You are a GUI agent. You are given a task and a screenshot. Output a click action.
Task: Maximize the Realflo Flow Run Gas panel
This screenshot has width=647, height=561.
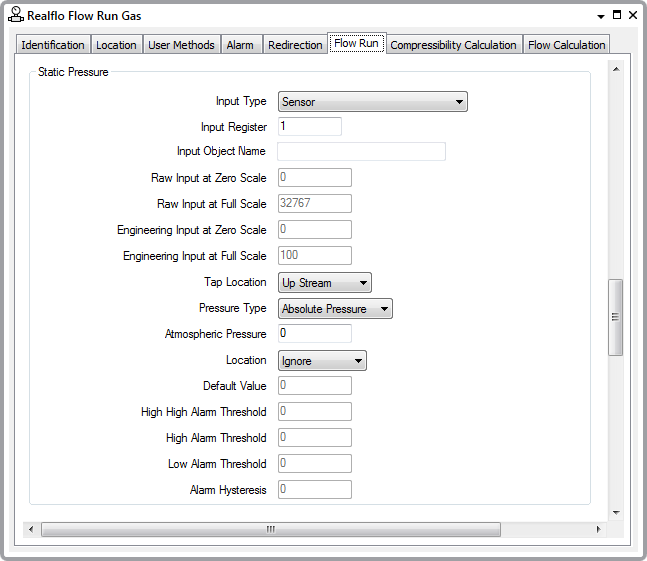coord(616,16)
